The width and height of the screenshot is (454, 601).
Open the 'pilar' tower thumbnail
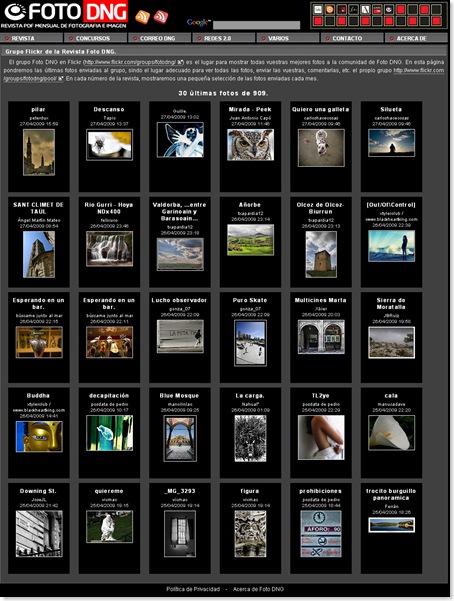[39, 152]
